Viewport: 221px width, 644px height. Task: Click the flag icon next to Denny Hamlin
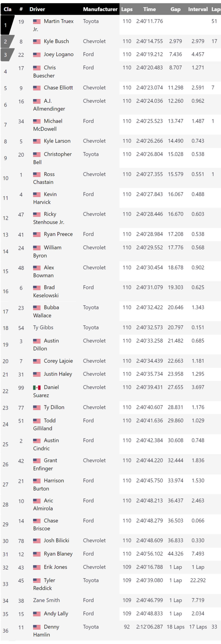point(37,627)
